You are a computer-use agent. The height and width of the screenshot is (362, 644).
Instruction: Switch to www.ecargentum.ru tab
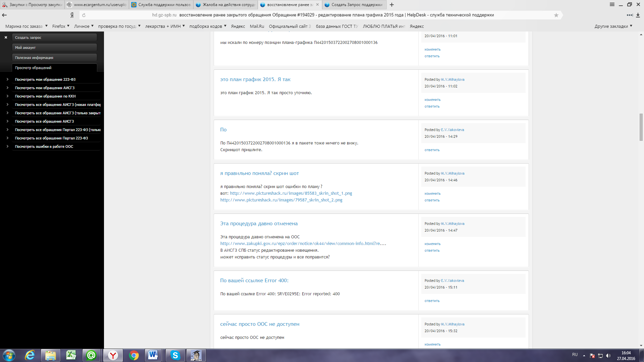click(x=97, y=5)
